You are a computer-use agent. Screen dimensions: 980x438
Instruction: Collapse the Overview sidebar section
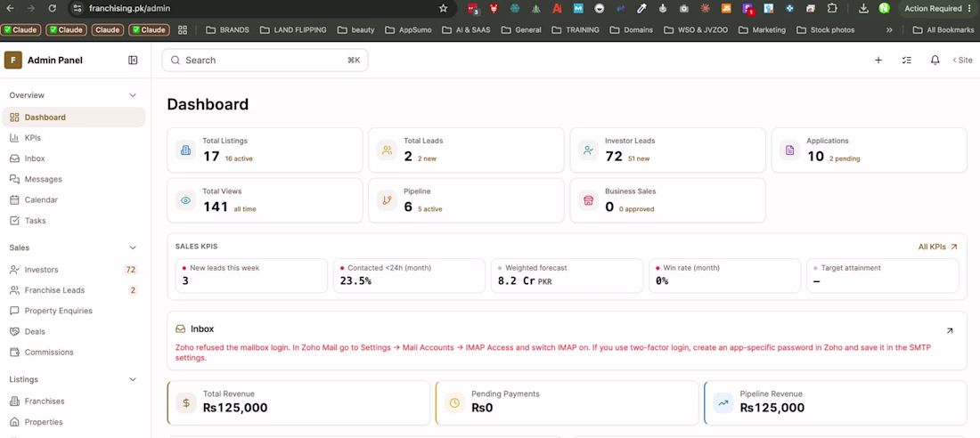(133, 95)
